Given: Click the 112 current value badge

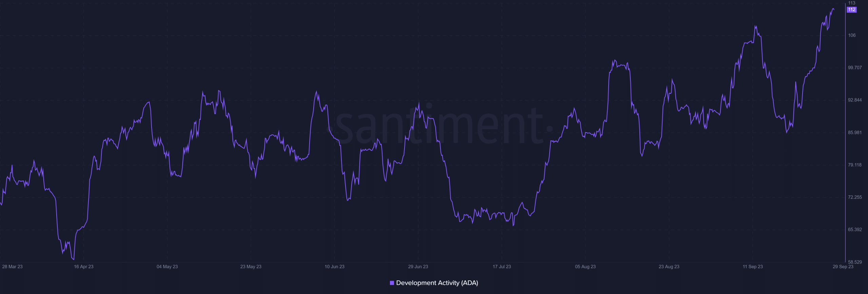Looking at the screenshot, I should tap(852, 9).
